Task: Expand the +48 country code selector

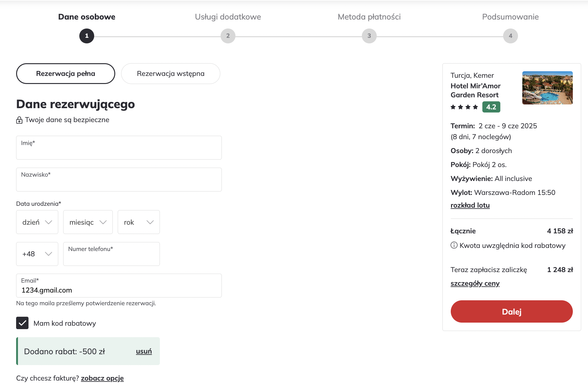Action: pyautogui.click(x=37, y=254)
